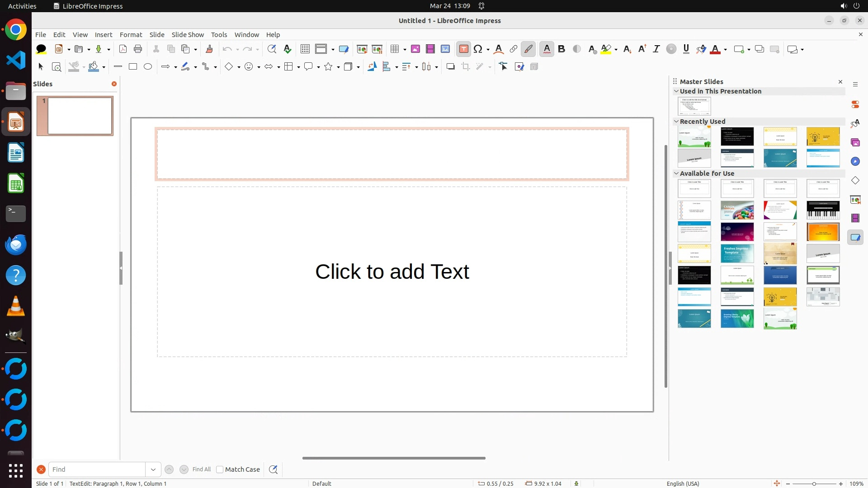Click the Print icon in toolbar

138,49
